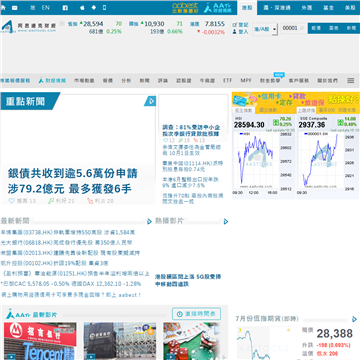This screenshot has height=360, width=360.
Task: Click the 新聞 button beside the search box
Action: coord(351,28)
